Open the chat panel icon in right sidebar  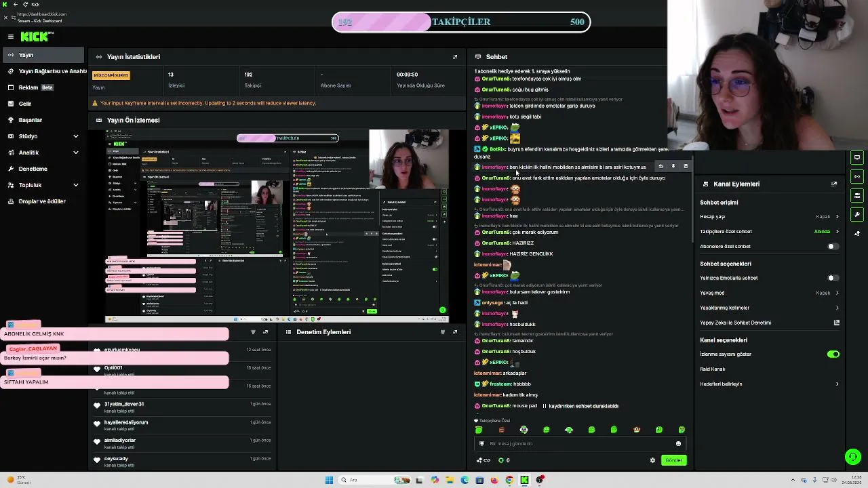pyautogui.click(x=857, y=157)
